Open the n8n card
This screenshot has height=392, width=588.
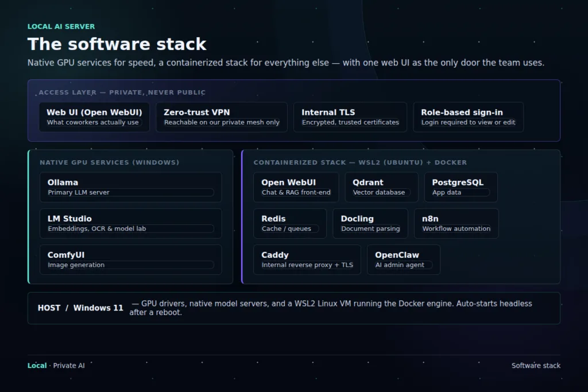tap(456, 223)
